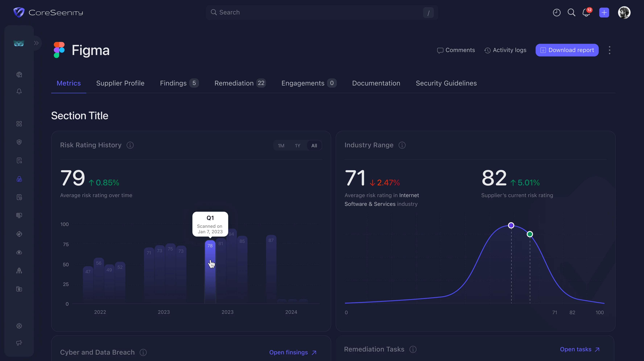The image size is (644, 361).
Task: Follow the Open tasks link
Action: pyautogui.click(x=580, y=350)
